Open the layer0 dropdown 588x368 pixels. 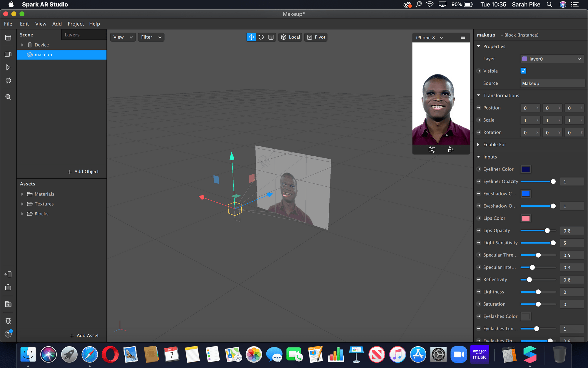click(552, 59)
